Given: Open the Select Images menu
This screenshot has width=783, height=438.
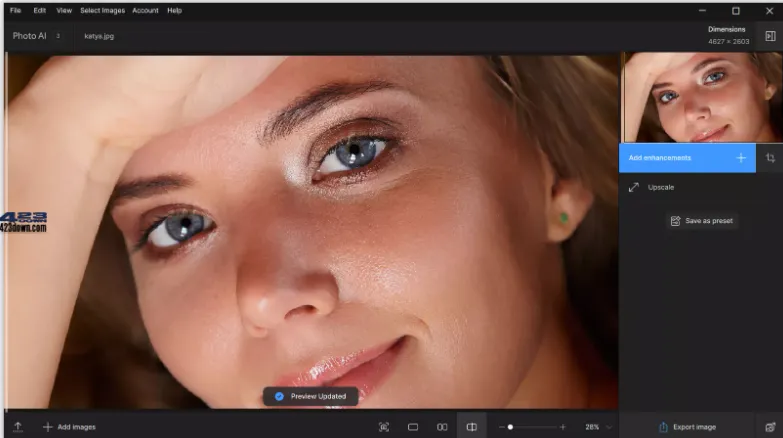Looking at the screenshot, I should 102,10.
